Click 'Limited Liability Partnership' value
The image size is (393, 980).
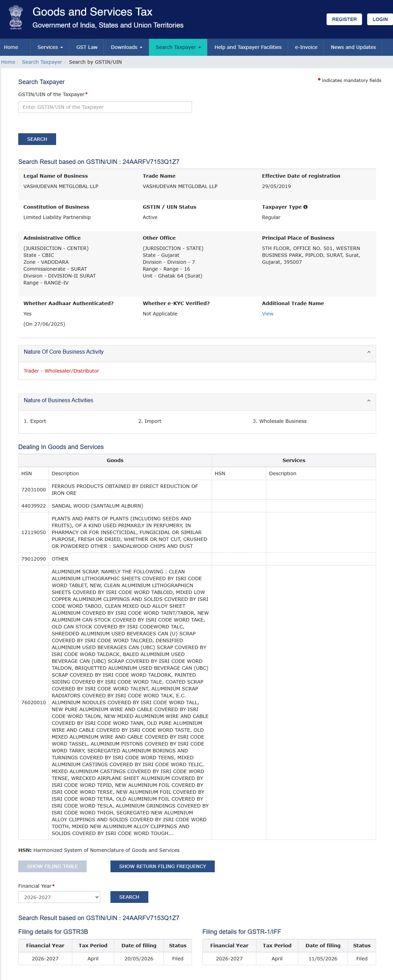(x=57, y=217)
